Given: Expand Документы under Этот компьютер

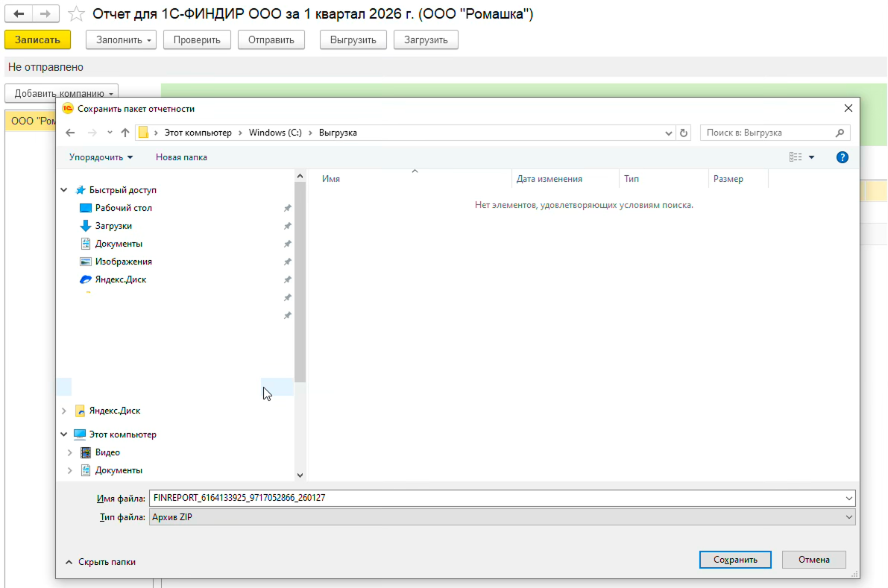Looking at the screenshot, I should click(69, 471).
